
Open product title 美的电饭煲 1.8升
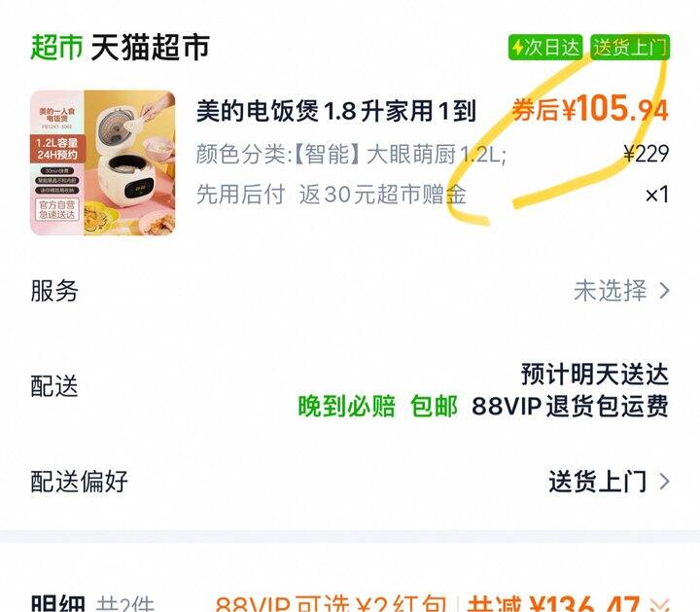(336, 111)
